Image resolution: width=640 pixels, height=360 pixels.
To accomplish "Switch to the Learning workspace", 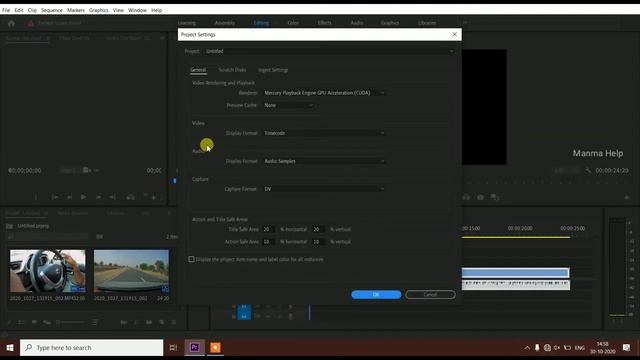I will [187, 23].
